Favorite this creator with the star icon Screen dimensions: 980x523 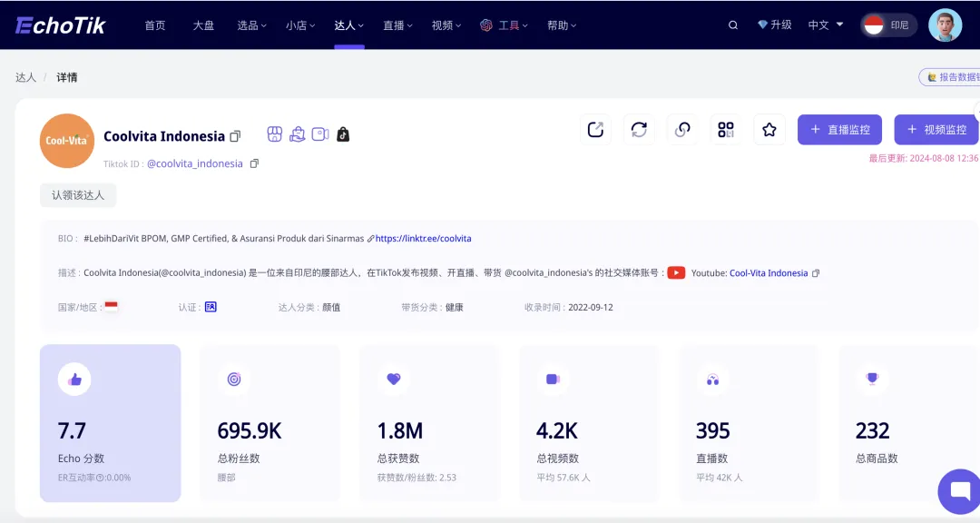[769, 130]
